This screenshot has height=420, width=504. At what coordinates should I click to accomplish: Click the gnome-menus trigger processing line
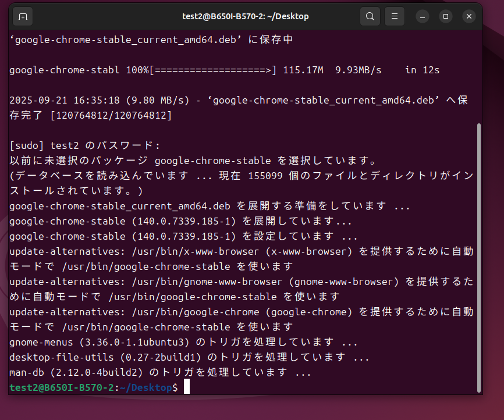click(x=183, y=342)
